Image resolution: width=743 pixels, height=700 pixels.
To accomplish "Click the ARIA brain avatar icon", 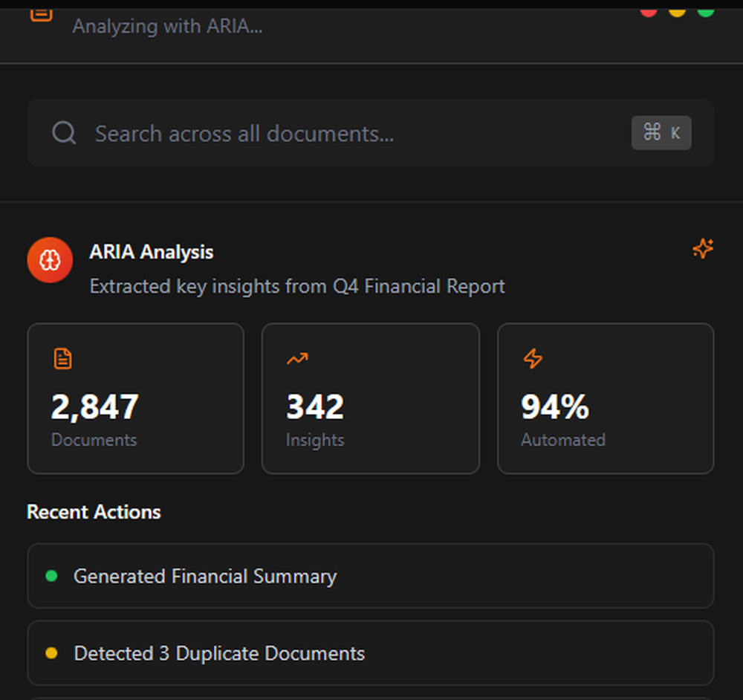I will pyautogui.click(x=50, y=260).
